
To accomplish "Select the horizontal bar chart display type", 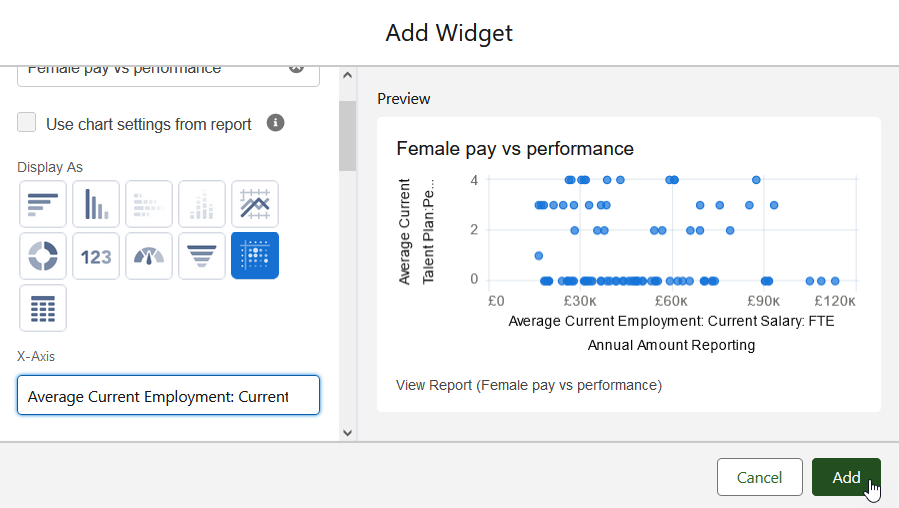I will click(43, 204).
